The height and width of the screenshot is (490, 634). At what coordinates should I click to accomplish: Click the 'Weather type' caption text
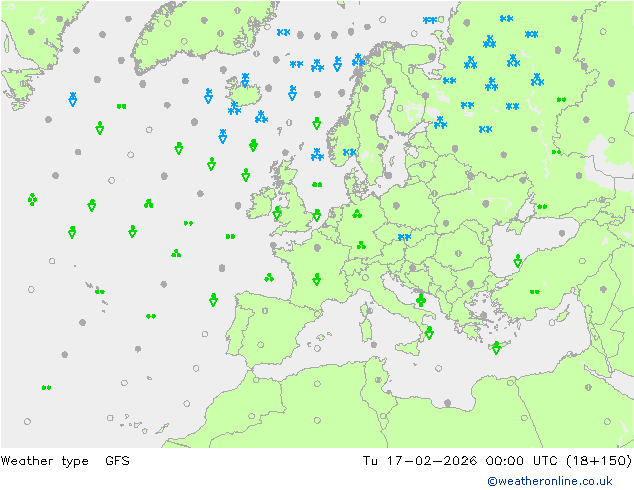click(x=44, y=460)
